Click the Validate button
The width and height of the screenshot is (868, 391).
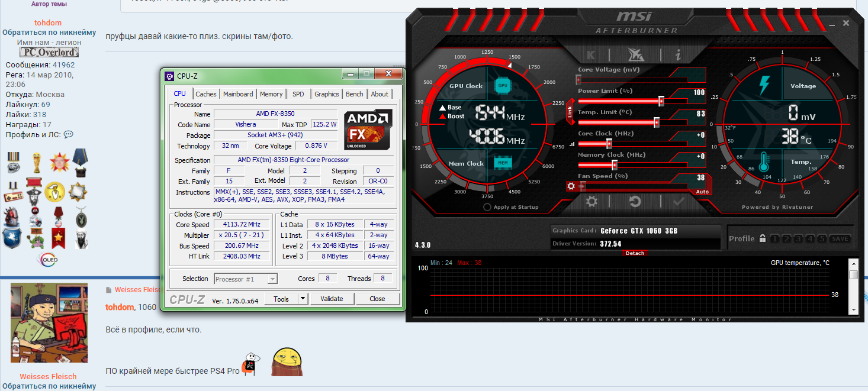pos(332,299)
